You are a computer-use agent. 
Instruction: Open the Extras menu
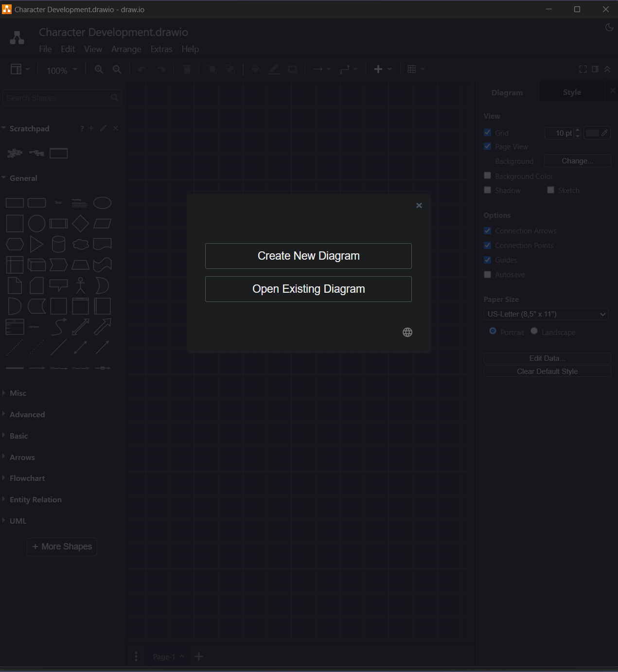click(161, 49)
